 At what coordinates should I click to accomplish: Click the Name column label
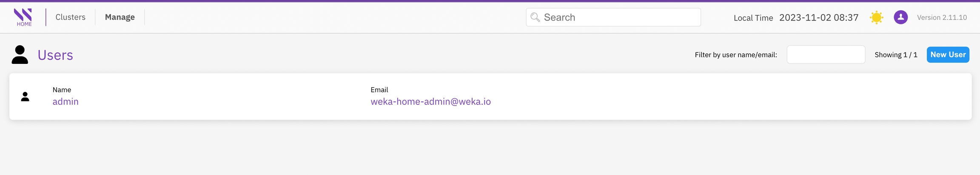click(62, 90)
